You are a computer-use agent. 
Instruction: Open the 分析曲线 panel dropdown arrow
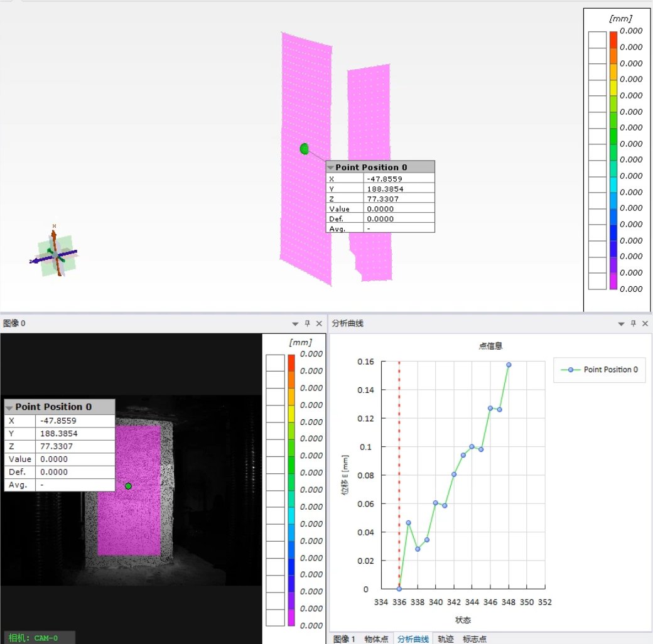pyautogui.click(x=622, y=323)
